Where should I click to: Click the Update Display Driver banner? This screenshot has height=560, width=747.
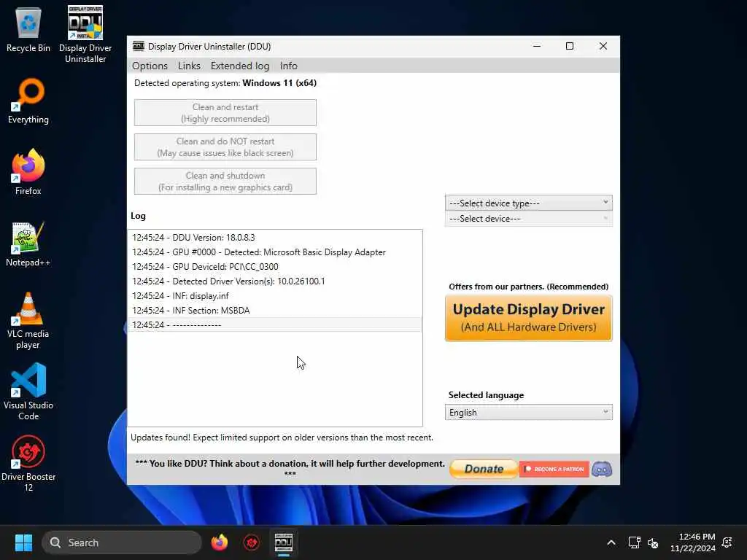(528, 318)
